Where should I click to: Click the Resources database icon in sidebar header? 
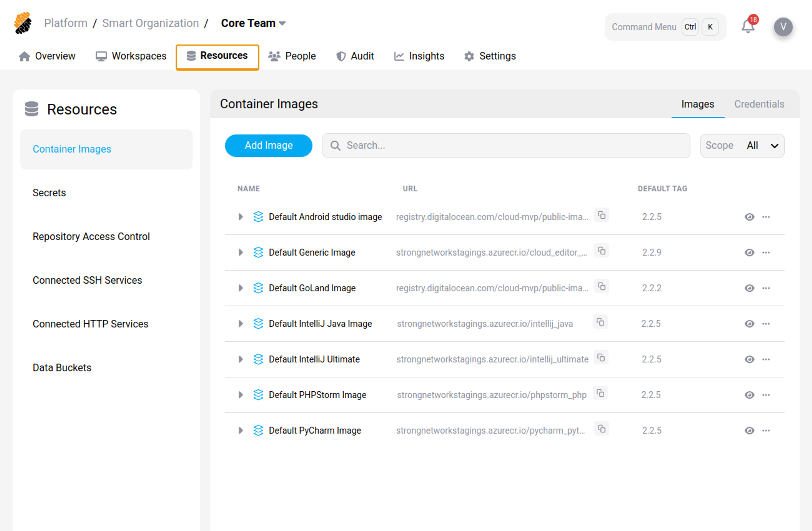pos(32,109)
